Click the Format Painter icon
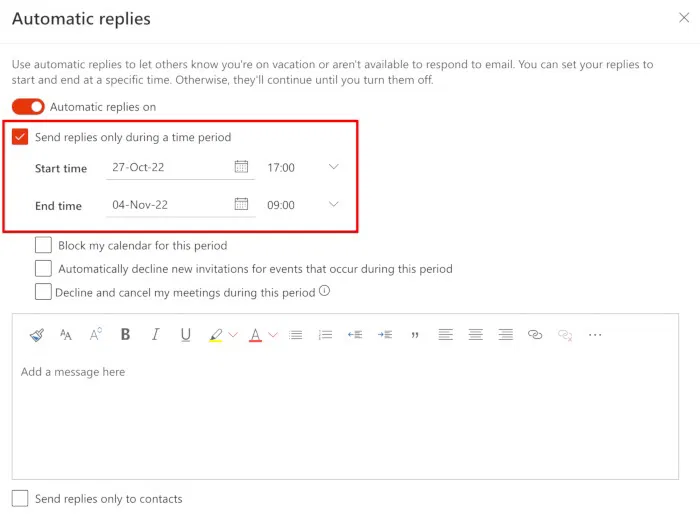The image size is (700, 524). (x=36, y=335)
